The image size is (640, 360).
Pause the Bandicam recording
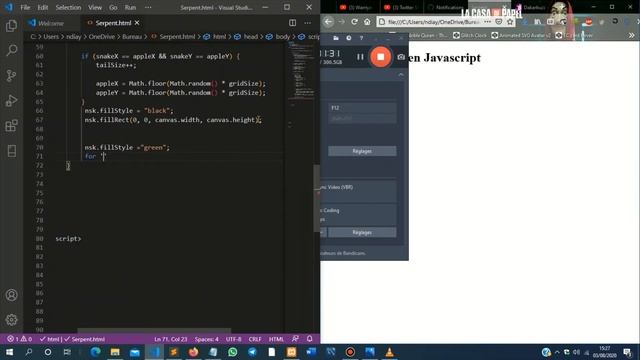[360, 57]
